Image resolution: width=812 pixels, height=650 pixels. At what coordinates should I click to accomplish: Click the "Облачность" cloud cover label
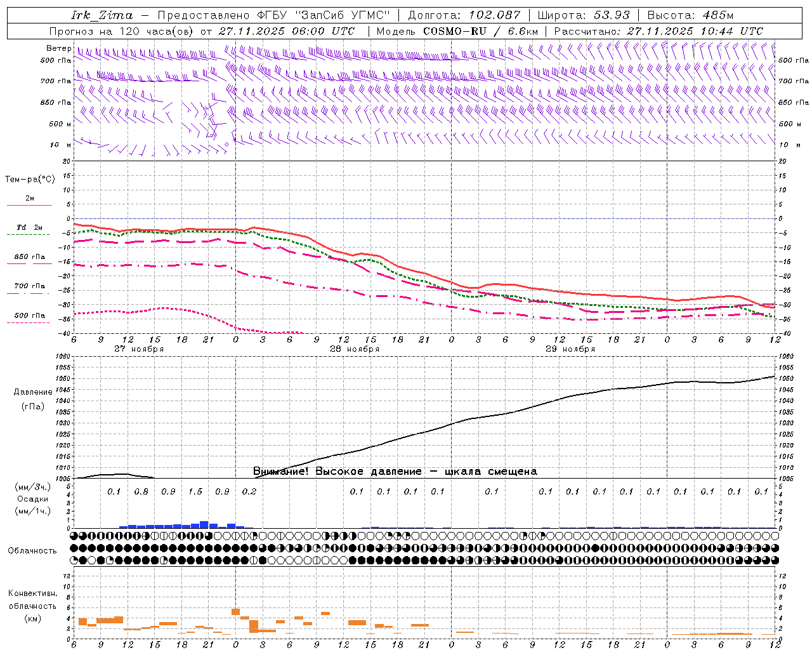point(32,551)
